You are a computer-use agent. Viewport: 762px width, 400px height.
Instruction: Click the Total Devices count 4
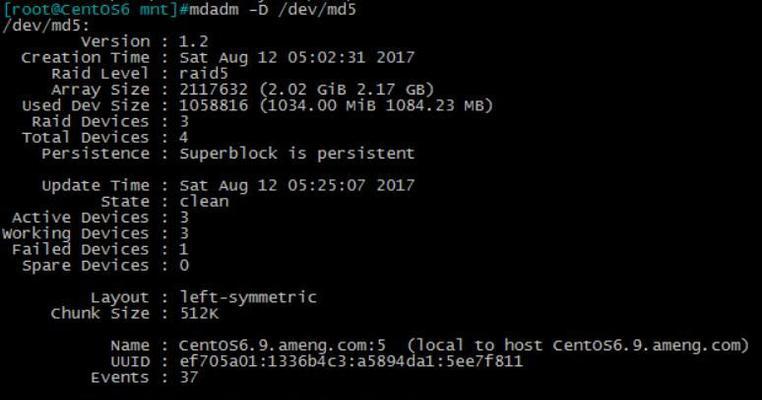coord(184,138)
